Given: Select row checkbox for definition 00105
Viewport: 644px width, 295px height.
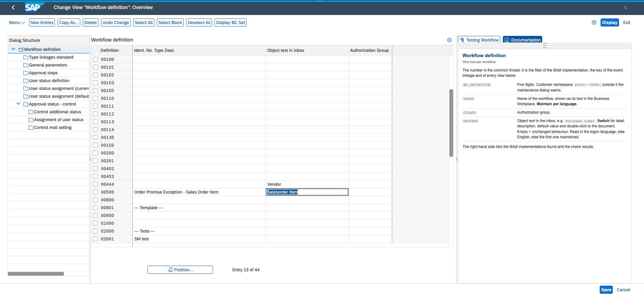Looking at the screenshot, I should 95,91.
